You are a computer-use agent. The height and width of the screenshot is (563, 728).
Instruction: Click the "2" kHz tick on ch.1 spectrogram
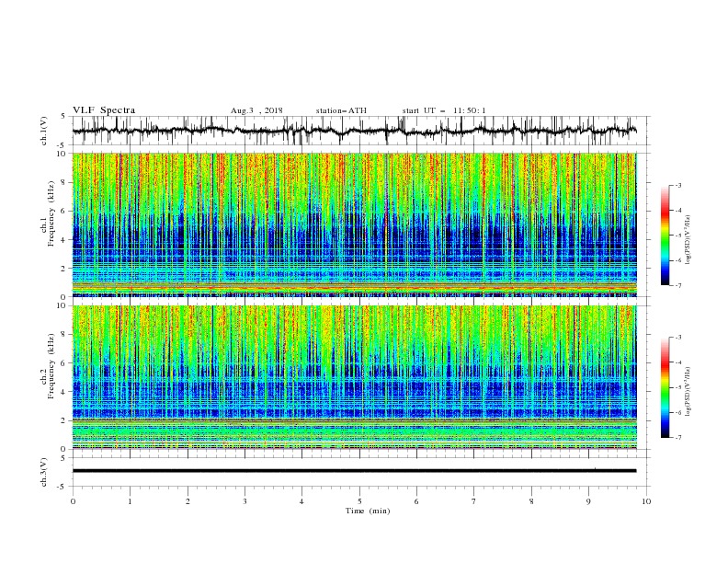(x=64, y=269)
